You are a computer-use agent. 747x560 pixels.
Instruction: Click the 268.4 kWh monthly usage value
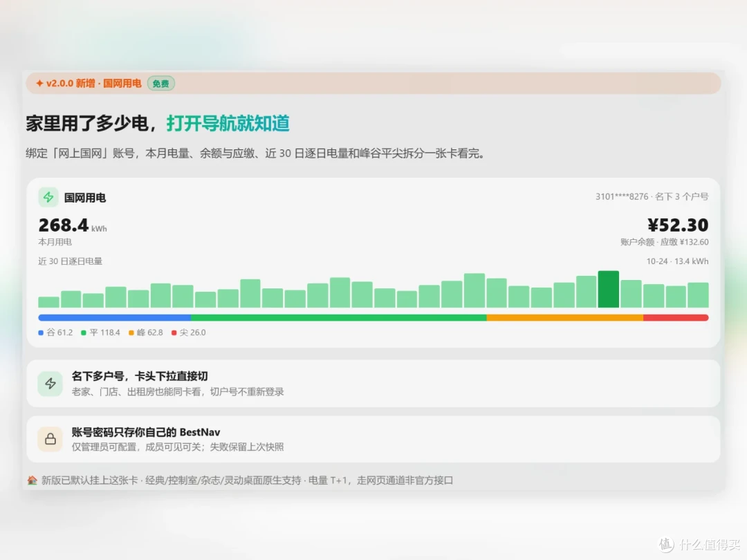[73, 225]
